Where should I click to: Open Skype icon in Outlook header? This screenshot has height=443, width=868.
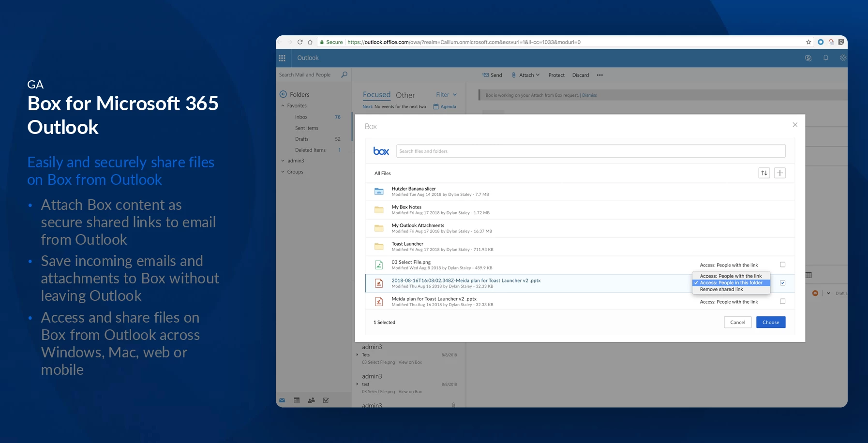(808, 58)
